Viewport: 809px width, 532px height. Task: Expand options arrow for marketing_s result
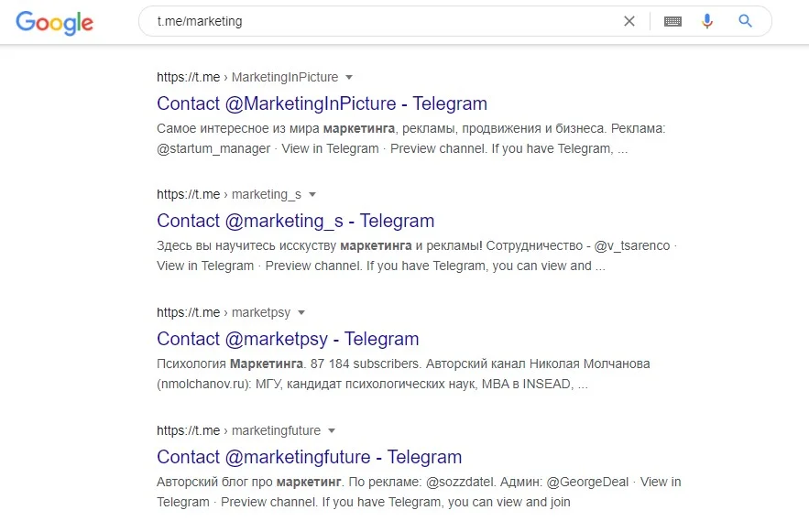point(312,195)
